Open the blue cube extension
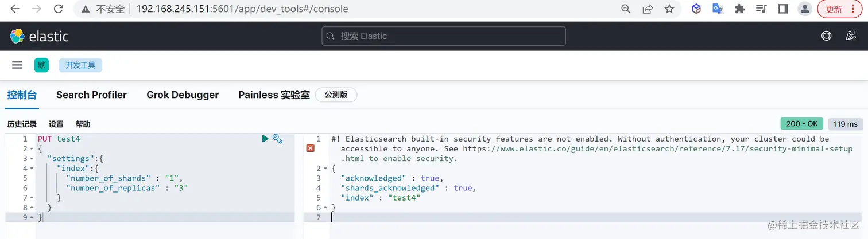 point(696,9)
